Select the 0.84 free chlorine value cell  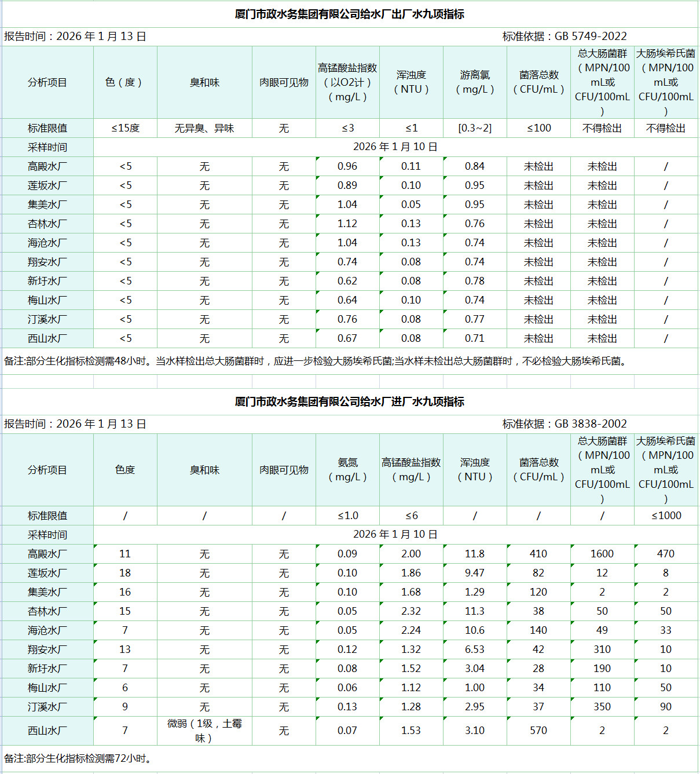(475, 166)
